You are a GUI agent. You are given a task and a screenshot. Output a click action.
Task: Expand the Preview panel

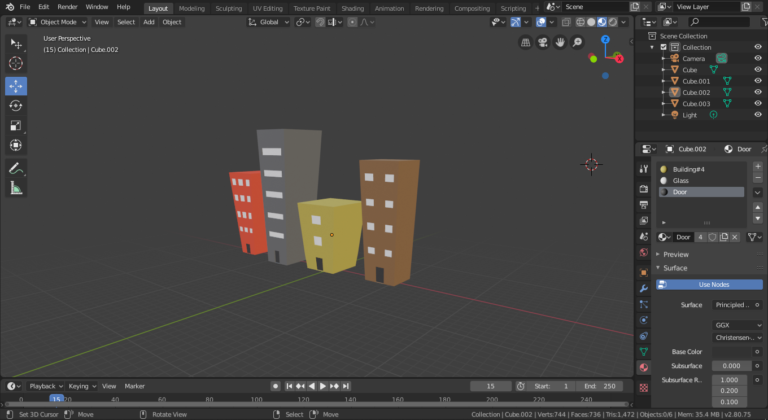(676, 254)
